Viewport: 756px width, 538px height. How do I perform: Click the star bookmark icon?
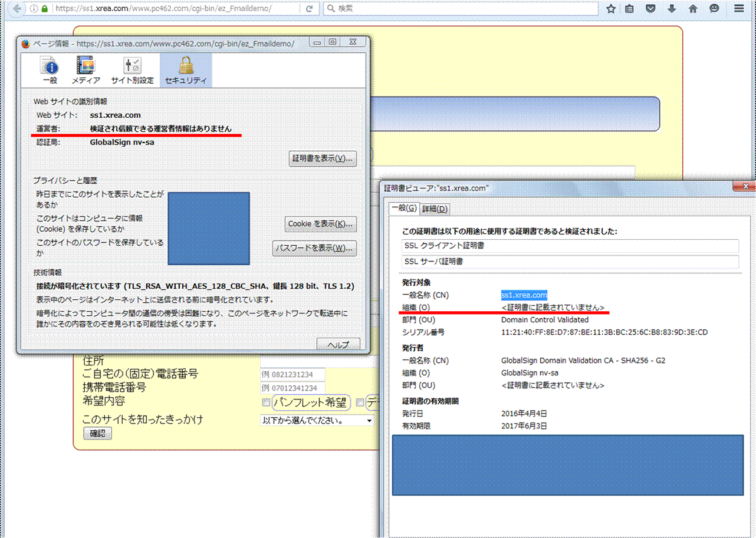(x=611, y=9)
